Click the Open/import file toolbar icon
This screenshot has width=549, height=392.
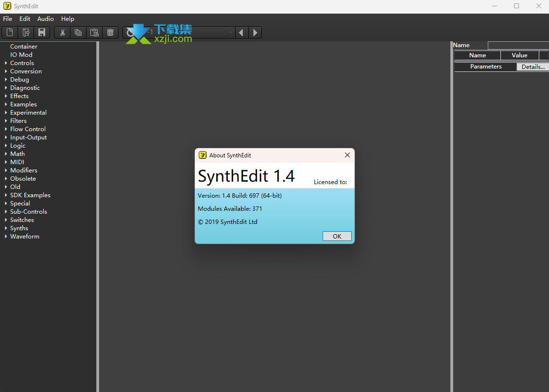point(26,33)
